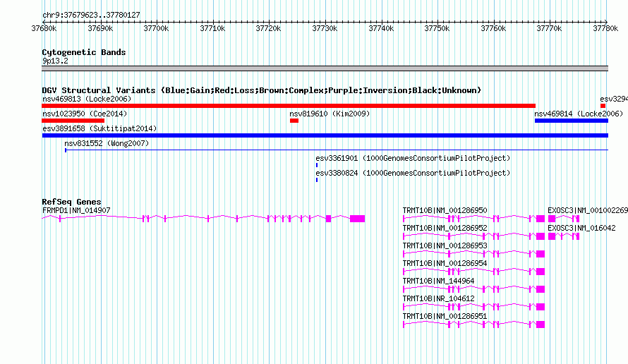The height and width of the screenshot is (364, 628).
Task: Click the 37770k ruler tick label
Action: 549,28
